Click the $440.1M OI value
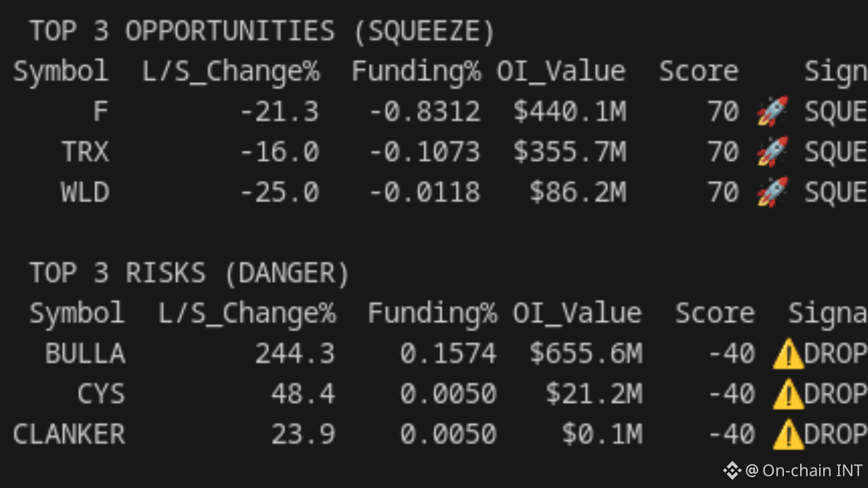Image resolution: width=868 pixels, height=488 pixels. pyautogui.click(x=570, y=112)
